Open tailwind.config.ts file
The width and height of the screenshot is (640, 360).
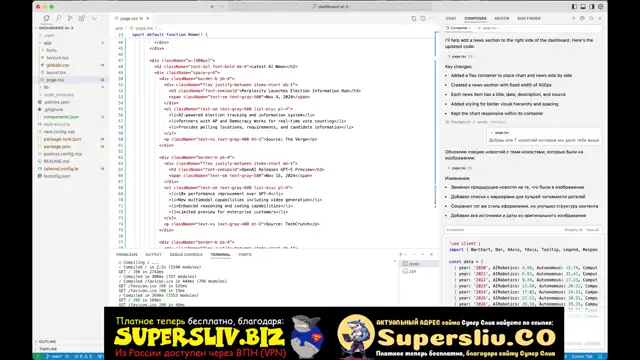click(61, 169)
